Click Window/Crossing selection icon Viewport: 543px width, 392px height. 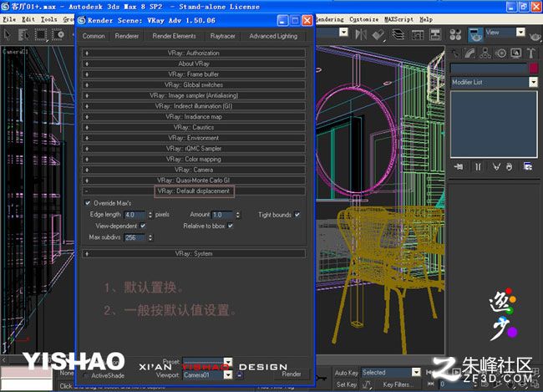click(58, 34)
